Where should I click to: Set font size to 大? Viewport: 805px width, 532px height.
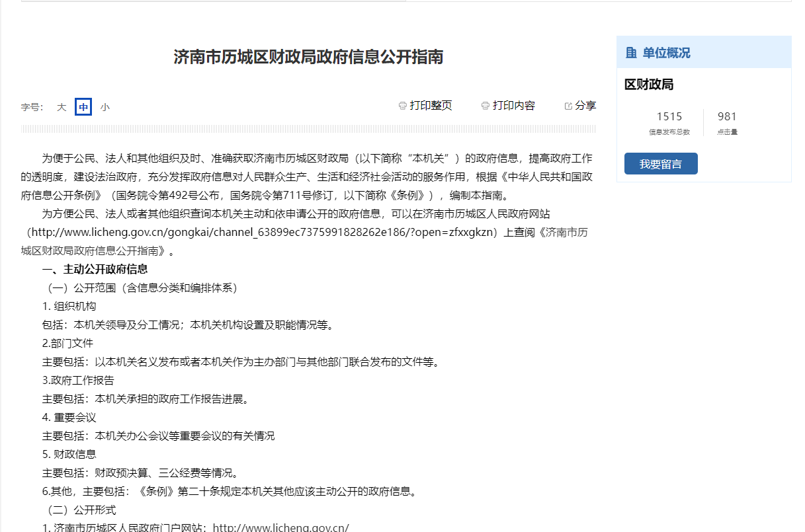click(62, 107)
